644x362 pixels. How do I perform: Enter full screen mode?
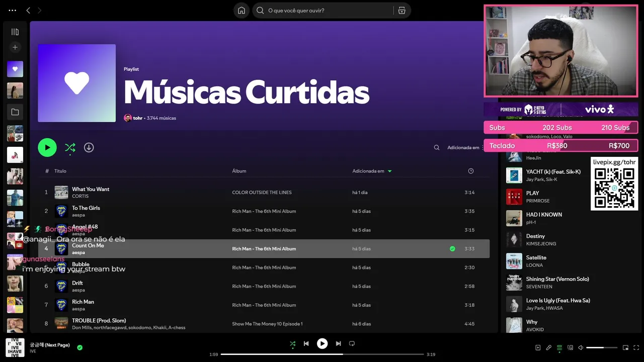point(636,347)
